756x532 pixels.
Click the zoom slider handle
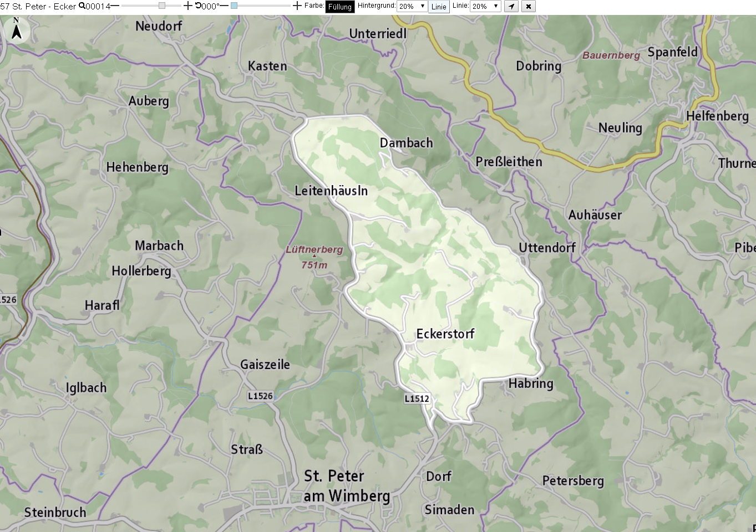pyautogui.click(x=162, y=6)
